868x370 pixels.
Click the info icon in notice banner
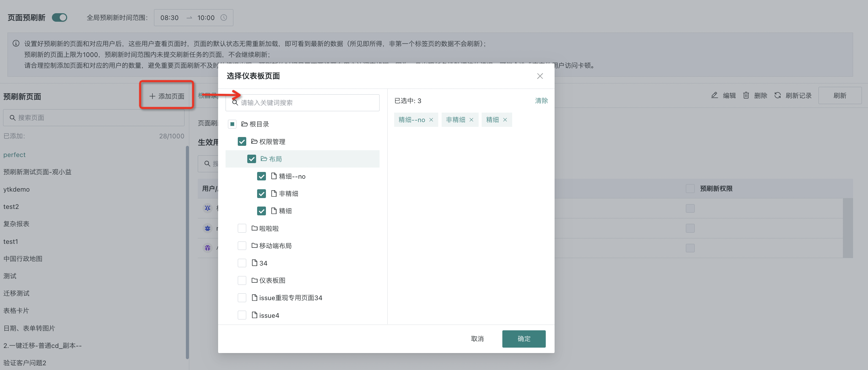click(16, 43)
